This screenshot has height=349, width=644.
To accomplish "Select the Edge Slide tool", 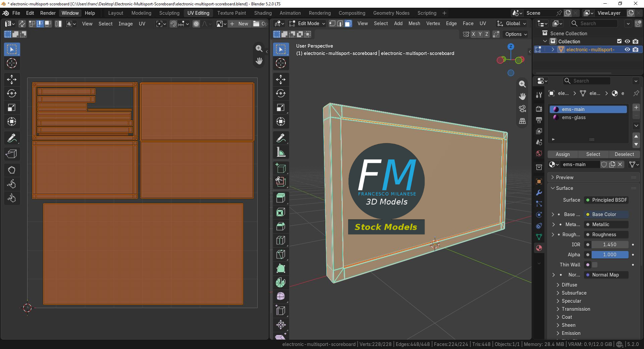I will tap(281, 311).
